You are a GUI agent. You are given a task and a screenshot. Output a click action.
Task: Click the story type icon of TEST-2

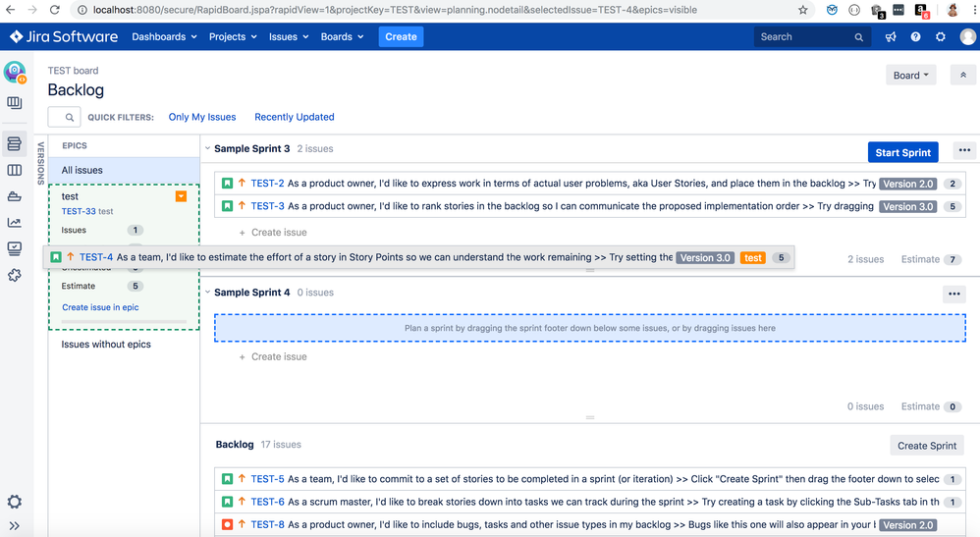[228, 184]
